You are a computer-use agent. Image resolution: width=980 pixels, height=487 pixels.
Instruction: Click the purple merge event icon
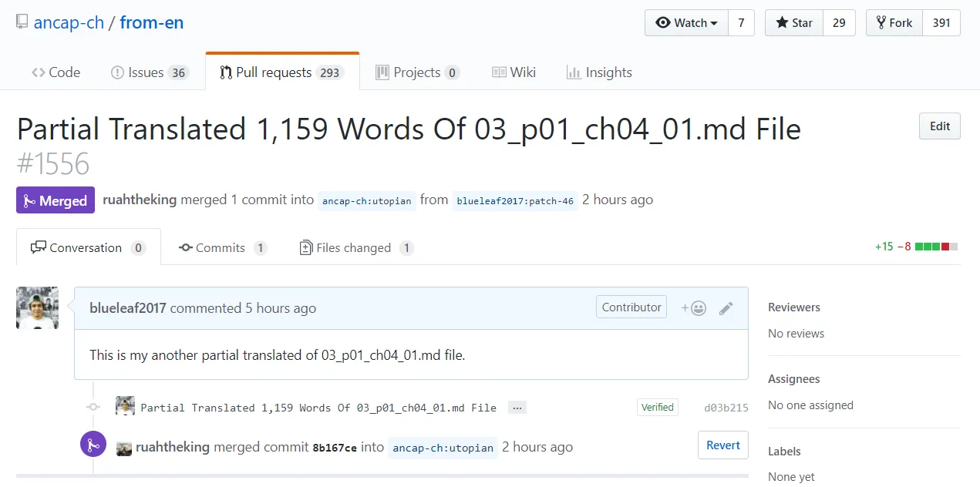(93, 444)
